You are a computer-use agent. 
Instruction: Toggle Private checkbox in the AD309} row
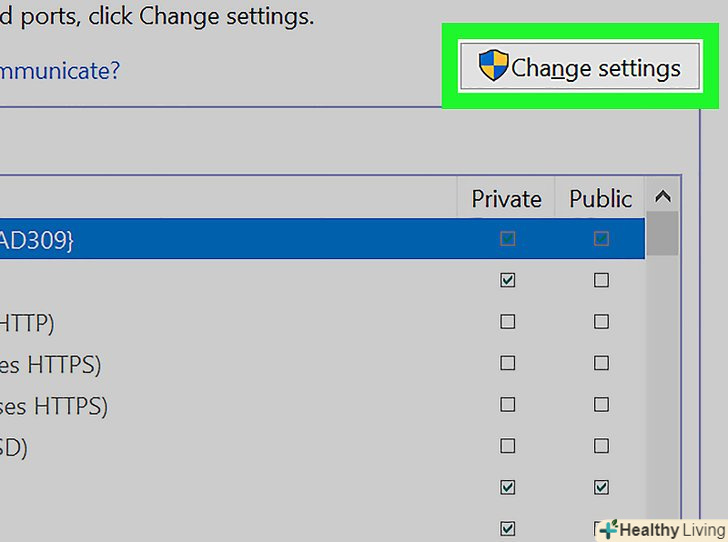[508, 239]
